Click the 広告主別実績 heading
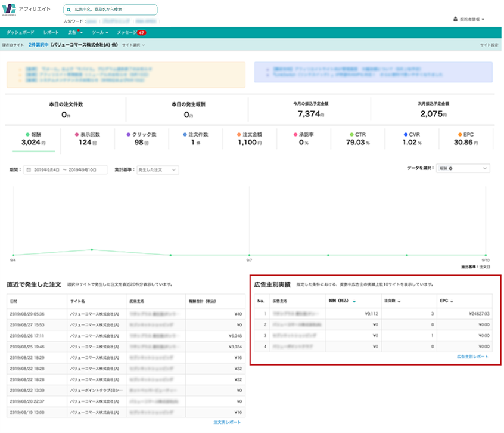 pos(272,284)
